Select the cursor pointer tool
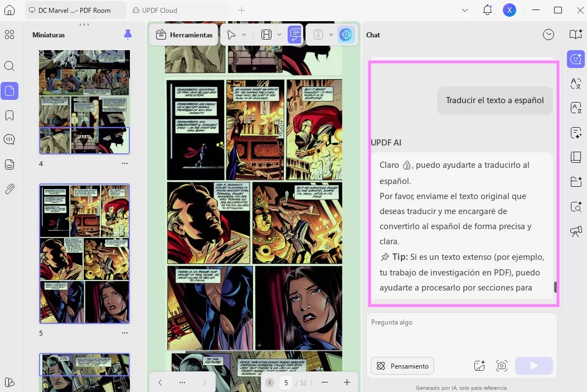Viewport: 587px width, 392px height. [x=231, y=35]
